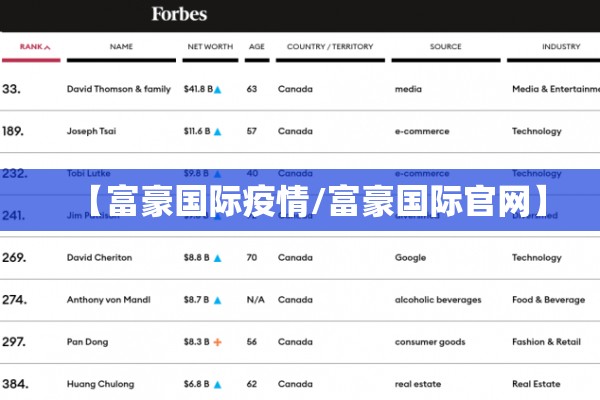Click the source cell 'Google'
This screenshot has width=600, height=400.
pyautogui.click(x=410, y=258)
